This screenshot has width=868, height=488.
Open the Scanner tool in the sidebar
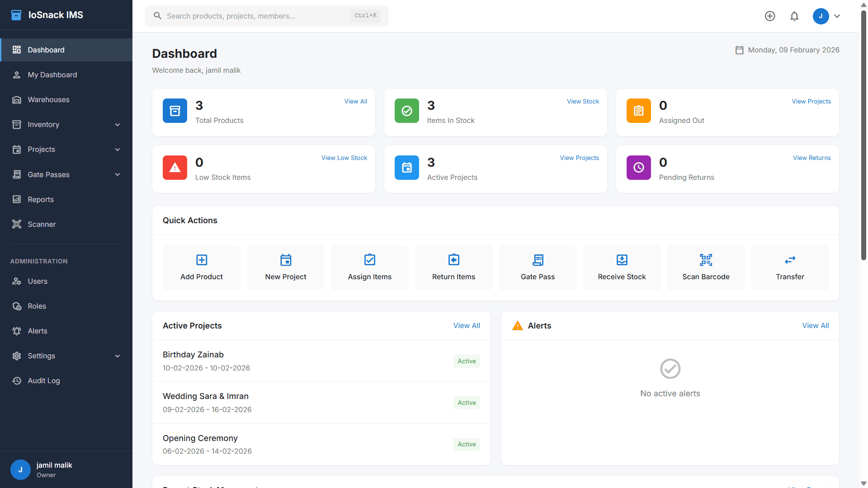click(x=41, y=224)
